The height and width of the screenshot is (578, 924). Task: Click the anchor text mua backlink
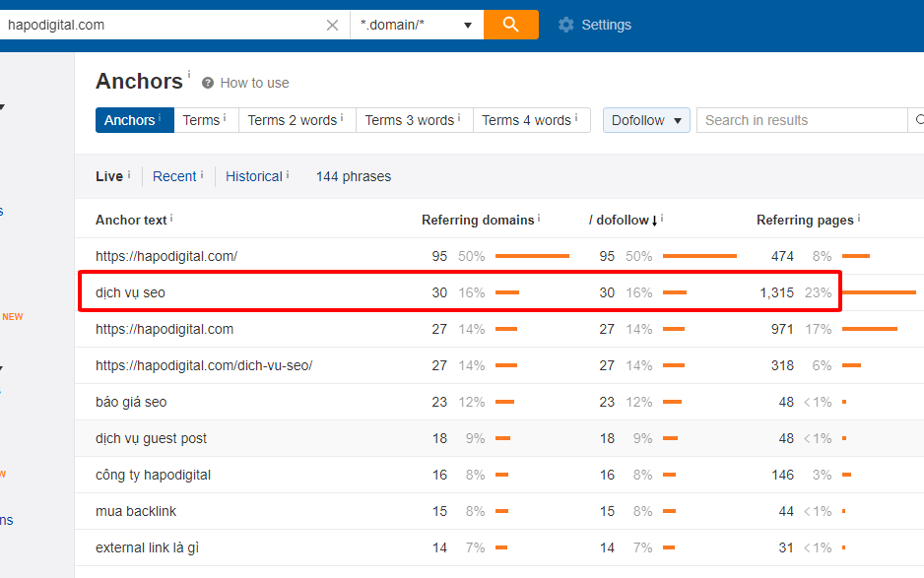click(136, 511)
